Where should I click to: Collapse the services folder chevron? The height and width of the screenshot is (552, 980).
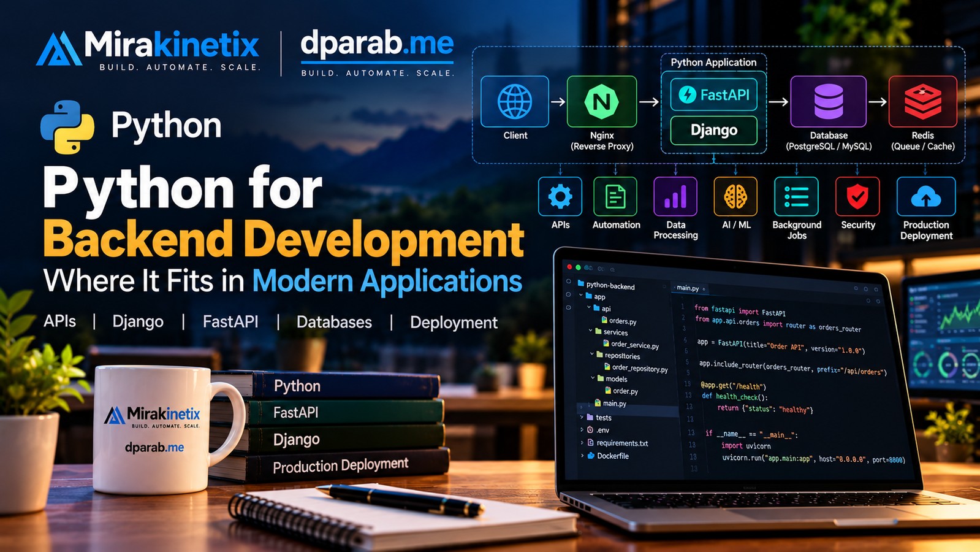click(591, 331)
